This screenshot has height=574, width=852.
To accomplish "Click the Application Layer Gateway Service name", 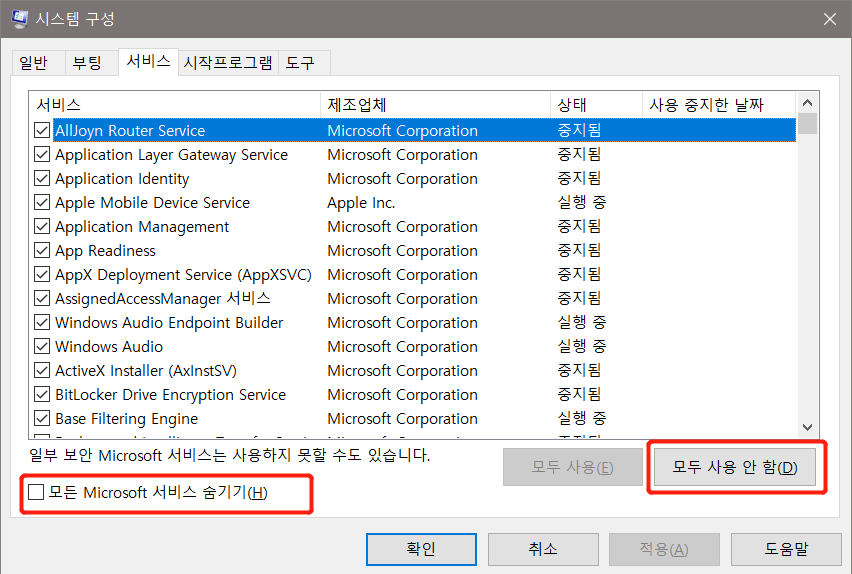I will pyautogui.click(x=171, y=155).
